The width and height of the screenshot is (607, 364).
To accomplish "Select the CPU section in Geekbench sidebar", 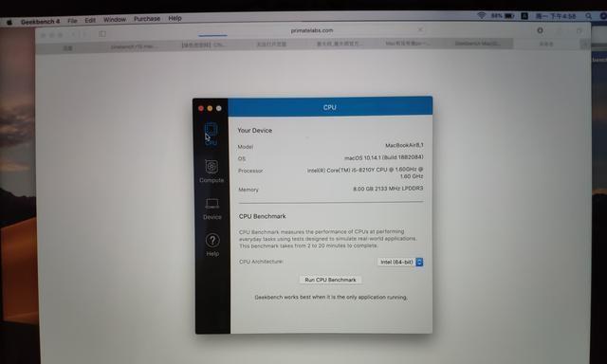I will [x=211, y=134].
